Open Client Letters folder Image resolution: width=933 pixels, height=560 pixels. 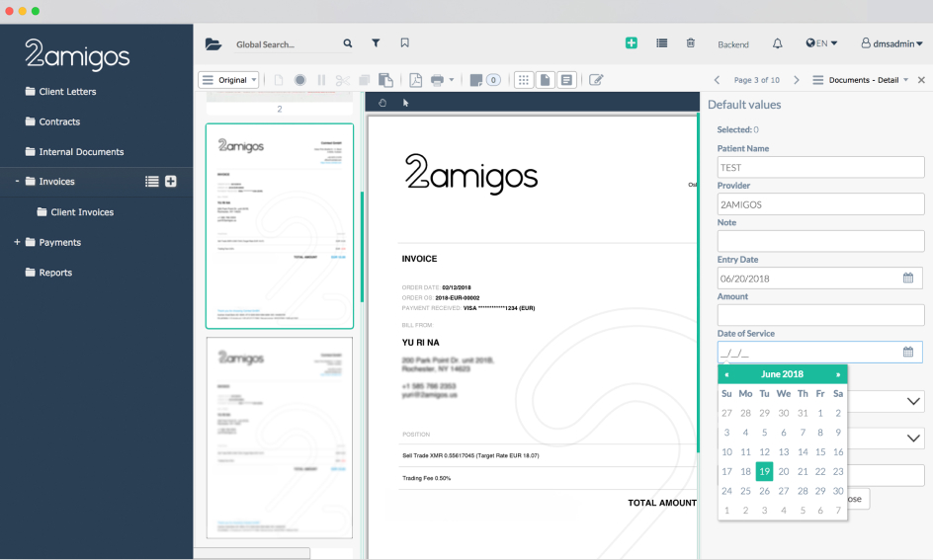[x=66, y=92]
